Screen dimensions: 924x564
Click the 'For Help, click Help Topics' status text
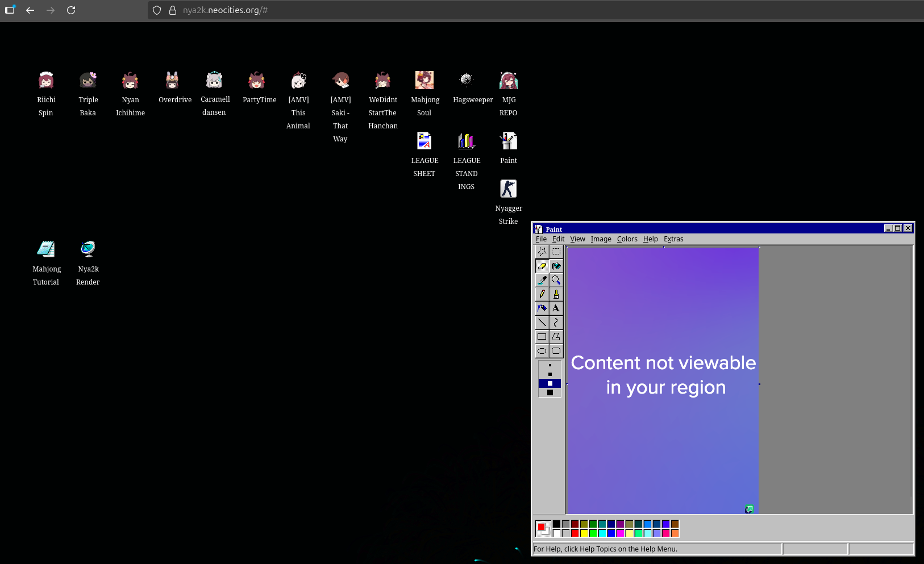click(x=605, y=549)
